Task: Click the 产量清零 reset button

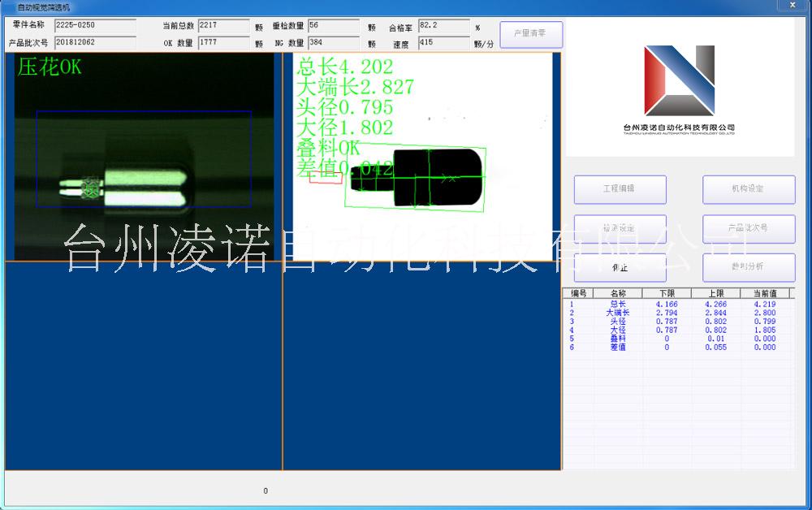Action: tap(531, 35)
